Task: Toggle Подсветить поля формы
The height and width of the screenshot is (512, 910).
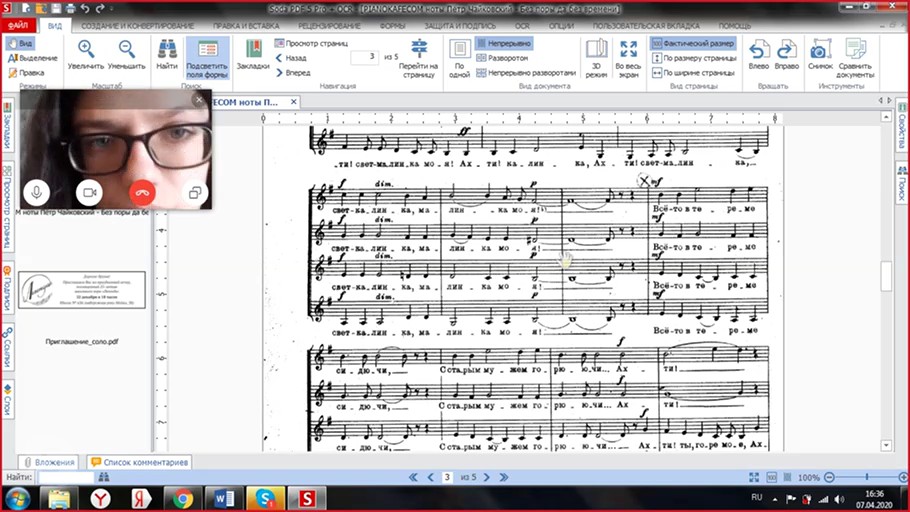Action: pos(207,58)
